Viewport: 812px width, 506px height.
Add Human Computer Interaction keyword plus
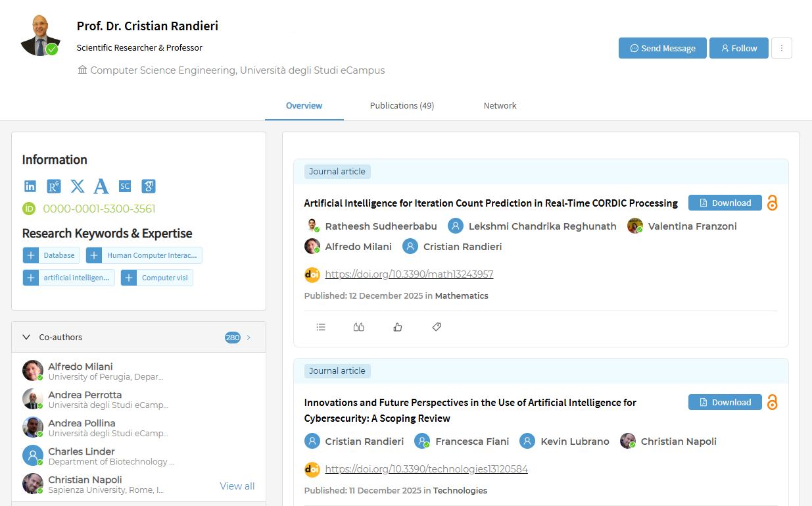point(94,255)
